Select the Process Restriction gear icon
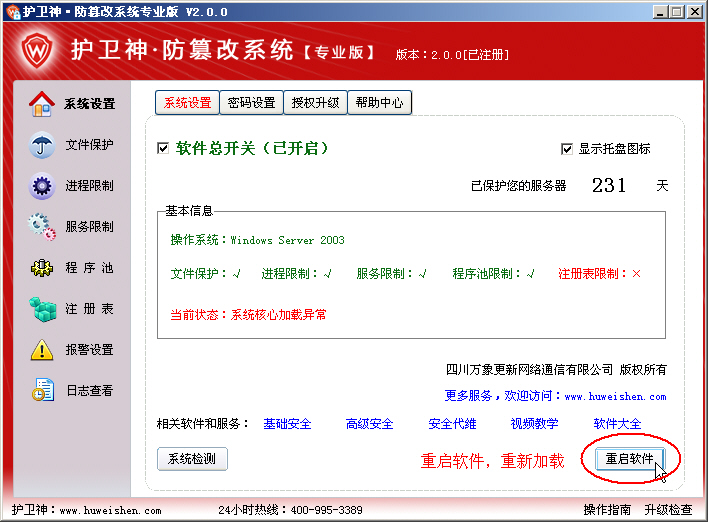Image resolution: width=708 pixels, height=522 pixels. point(41,186)
